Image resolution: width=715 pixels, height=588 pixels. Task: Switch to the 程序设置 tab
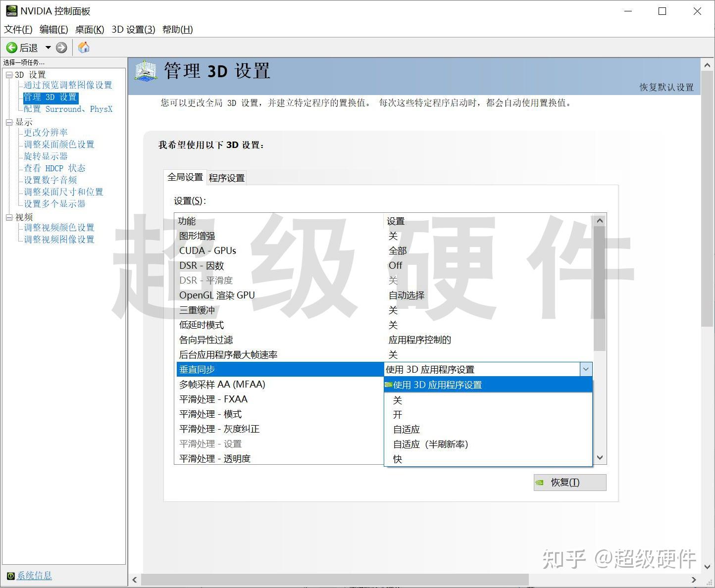click(x=227, y=178)
